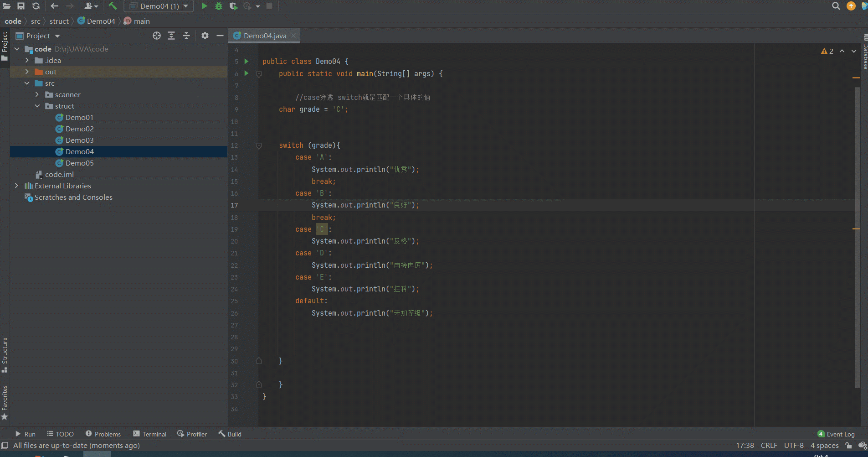Click the fold end marker at line 30
The width and height of the screenshot is (868, 457).
259,361
